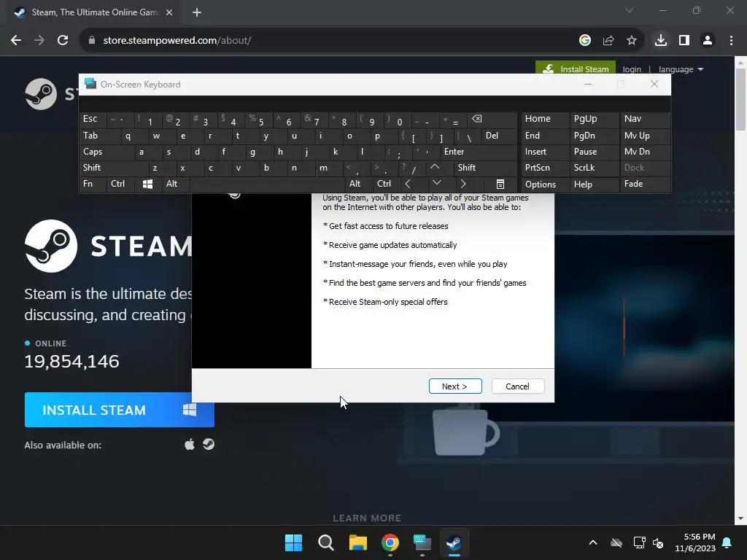Click the blue INSTALL STEAM button
747x560 pixels.
coord(119,410)
